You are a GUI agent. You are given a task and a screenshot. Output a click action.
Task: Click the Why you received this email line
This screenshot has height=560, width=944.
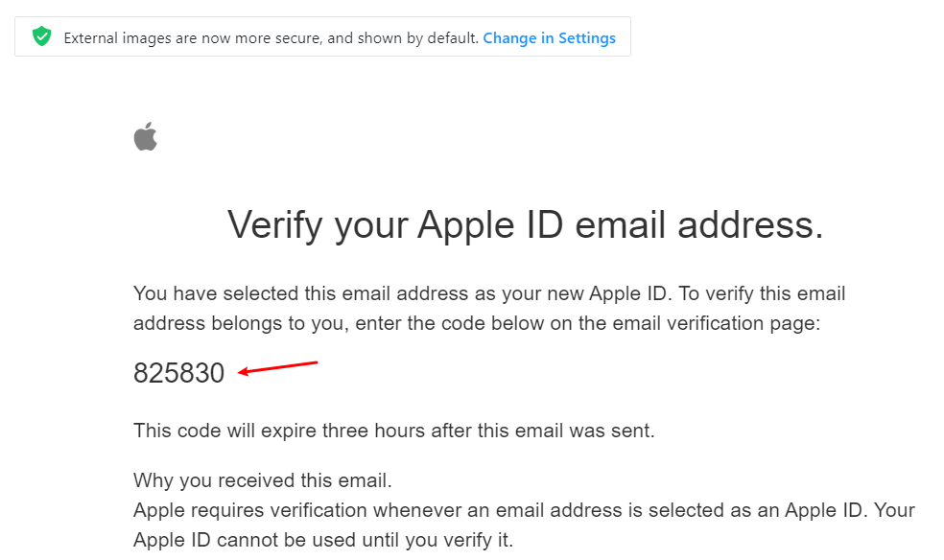coord(263,479)
